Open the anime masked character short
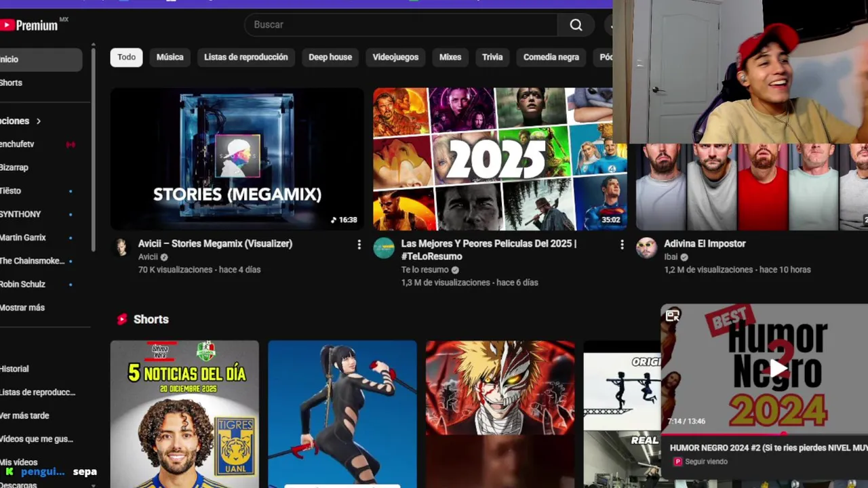 click(x=500, y=414)
